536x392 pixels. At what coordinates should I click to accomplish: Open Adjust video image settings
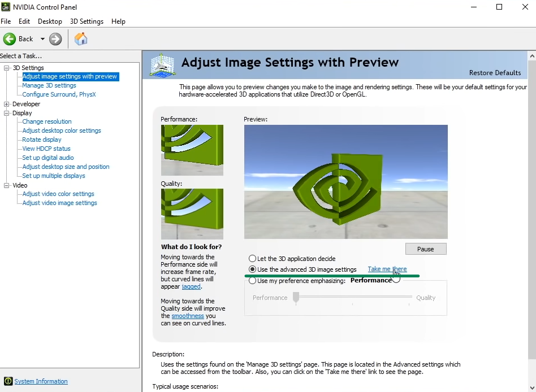[59, 203]
